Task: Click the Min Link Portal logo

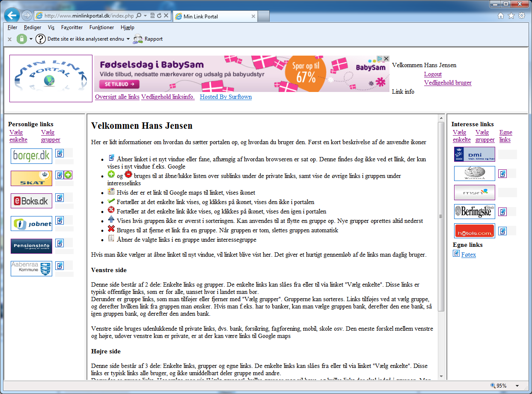Action: [51, 78]
